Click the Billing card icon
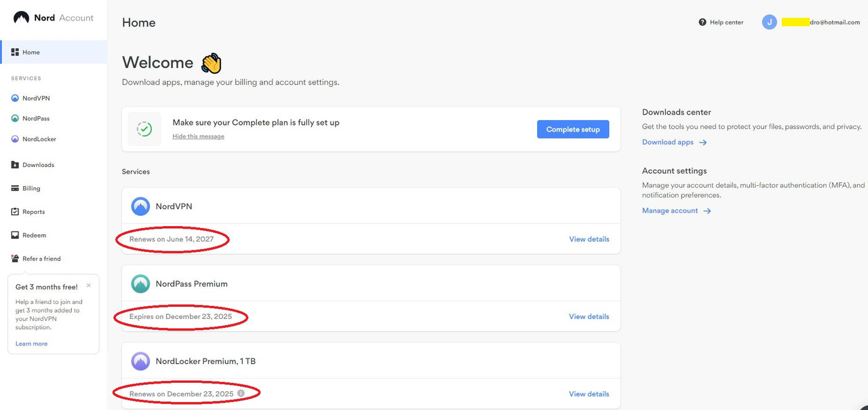Image resolution: width=868 pixels, height=410 pixels. pos(15,189)
